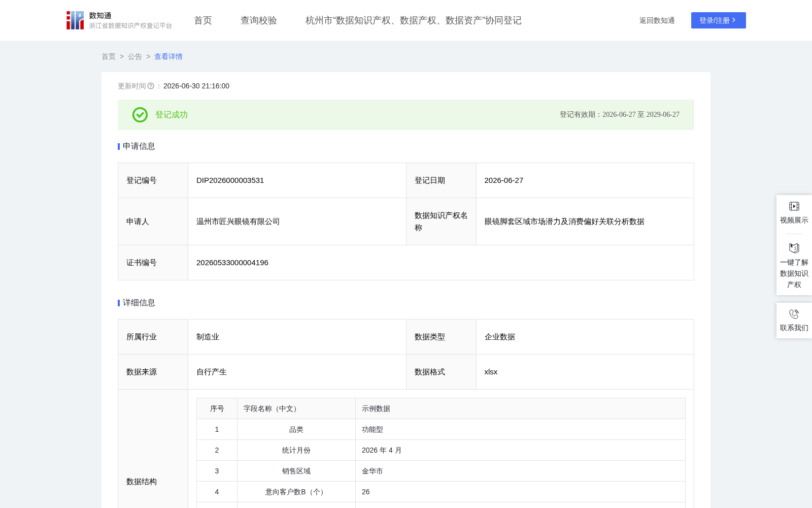Click the 详细信息 section heading
This screenshot has width=812, height=508.
[139, 303]
